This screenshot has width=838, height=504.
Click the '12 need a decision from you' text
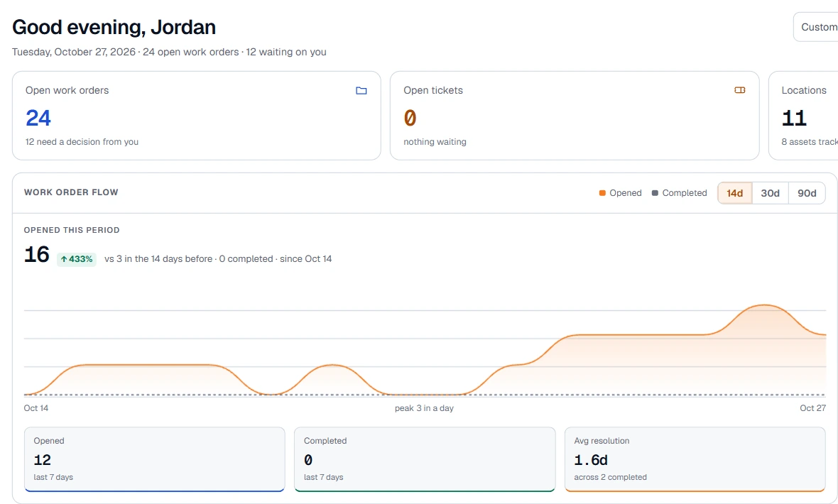pyautogui.click(x=82, y=142)
